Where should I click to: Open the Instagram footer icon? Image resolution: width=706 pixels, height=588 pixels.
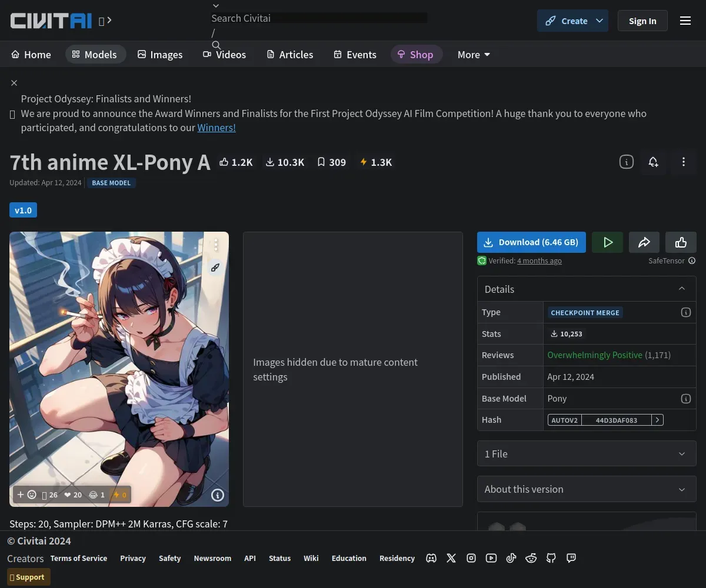(x=471, y=558)
